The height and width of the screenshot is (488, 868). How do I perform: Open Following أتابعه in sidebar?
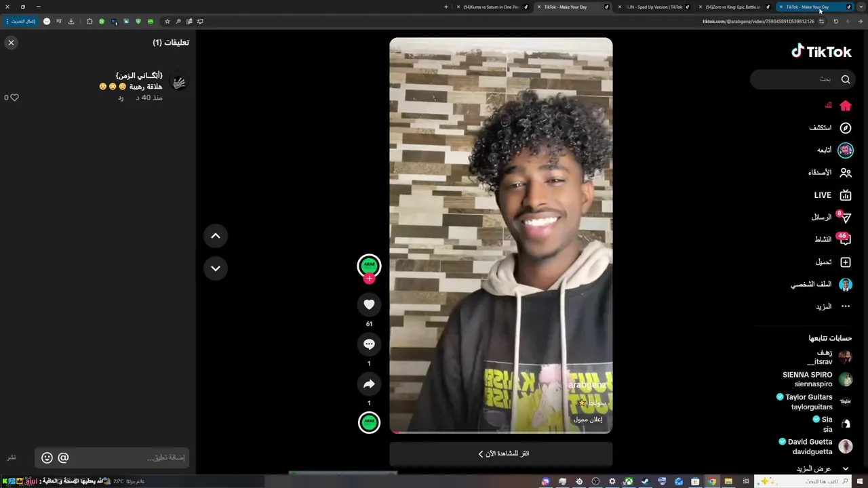click(835, 150)
